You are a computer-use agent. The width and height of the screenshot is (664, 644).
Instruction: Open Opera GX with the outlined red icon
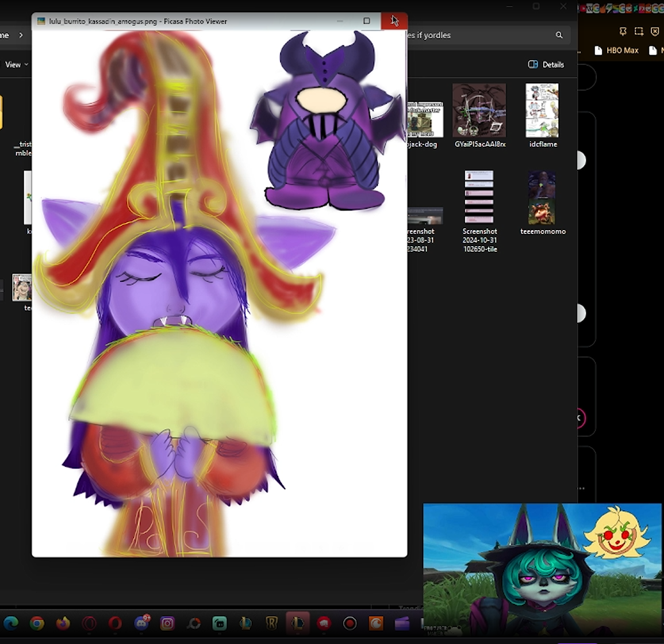[89, 623]
